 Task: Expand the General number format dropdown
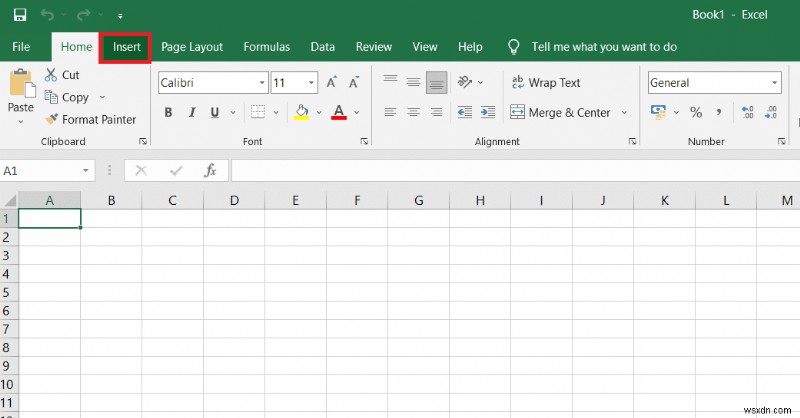tap(775, 83)
